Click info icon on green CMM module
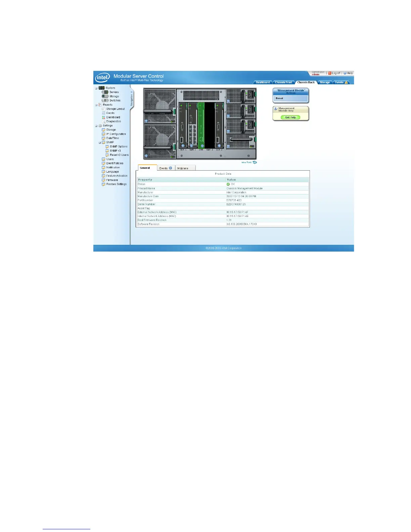 coord(202,146)
